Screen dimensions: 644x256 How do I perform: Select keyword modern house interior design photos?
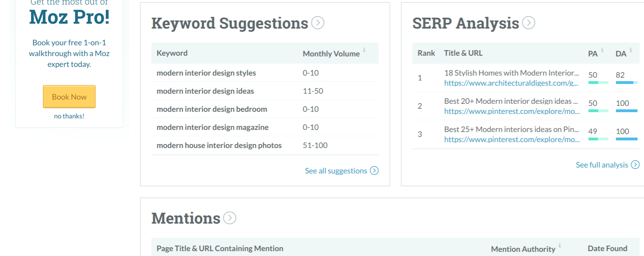click(x=219, y=146)
